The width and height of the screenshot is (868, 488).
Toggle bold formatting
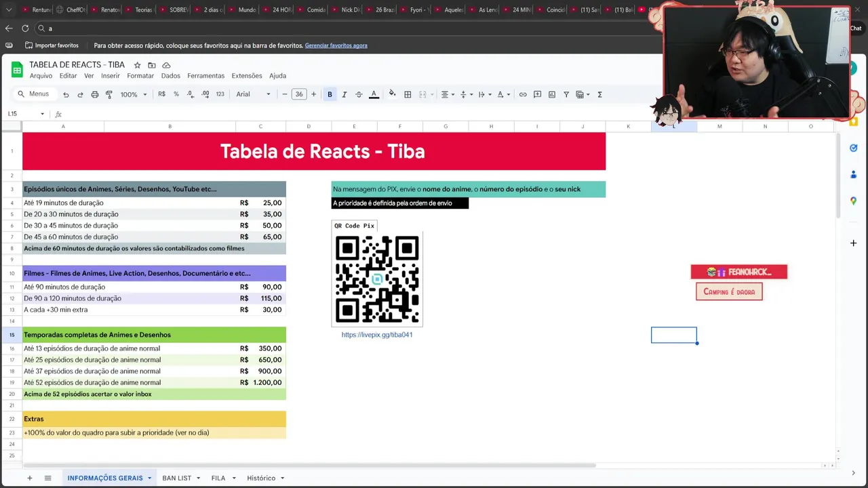tap(330, 94)
